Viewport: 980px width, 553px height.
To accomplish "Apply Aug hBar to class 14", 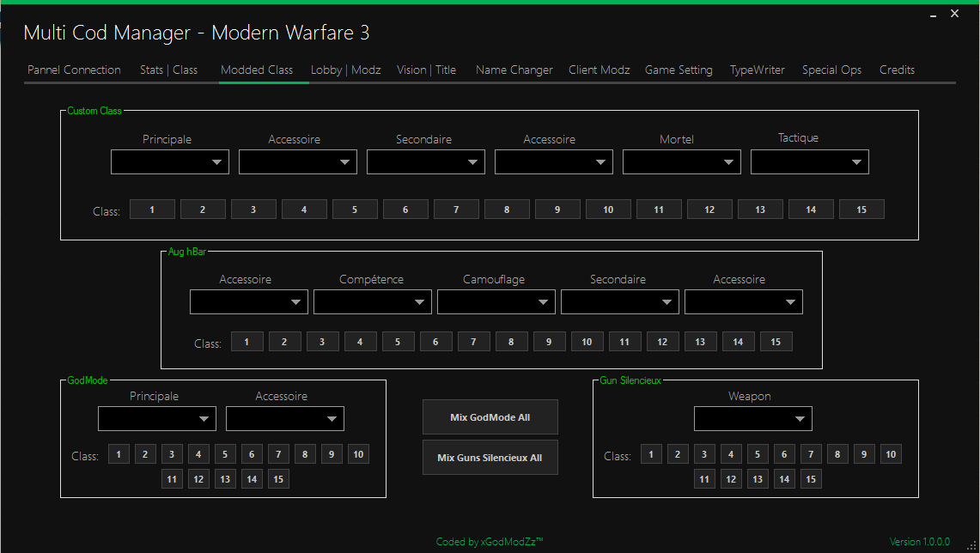I will click(738, 342).
